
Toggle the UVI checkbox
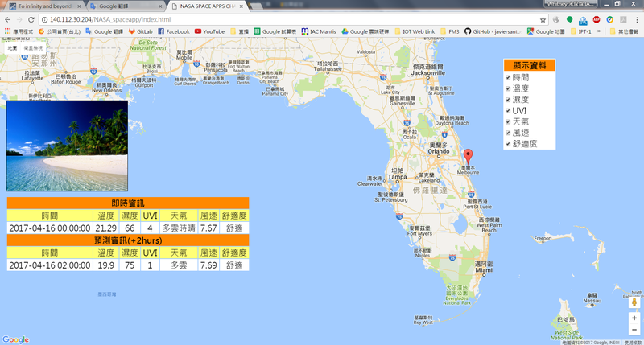pyautogui.click(x=508, y=111)
